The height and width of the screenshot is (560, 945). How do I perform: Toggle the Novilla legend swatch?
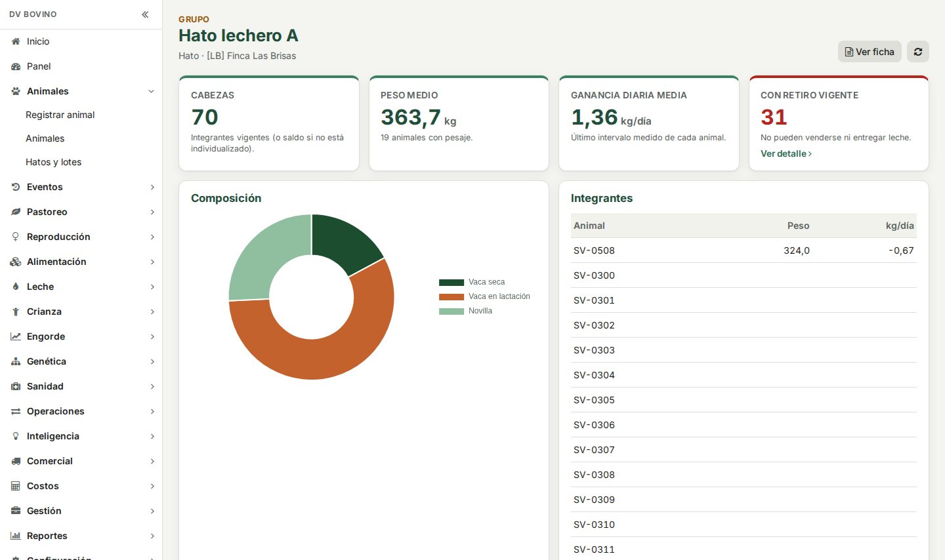451,311
